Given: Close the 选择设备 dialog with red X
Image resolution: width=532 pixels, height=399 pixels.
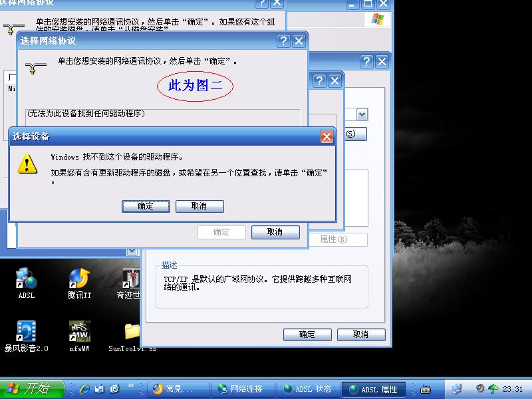Looking at the screenshot, I should click(327, 137).
